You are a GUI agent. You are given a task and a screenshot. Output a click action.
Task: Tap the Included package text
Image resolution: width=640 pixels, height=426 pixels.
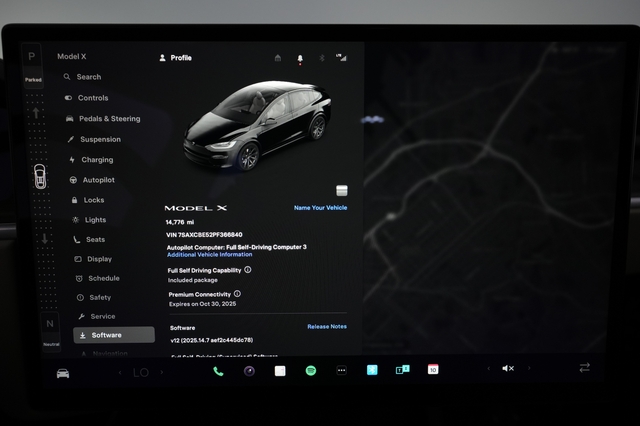coord(193,280)
